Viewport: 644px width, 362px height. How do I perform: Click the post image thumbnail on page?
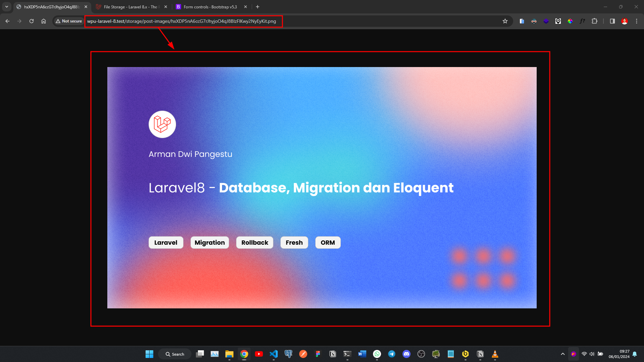[322, 187]
